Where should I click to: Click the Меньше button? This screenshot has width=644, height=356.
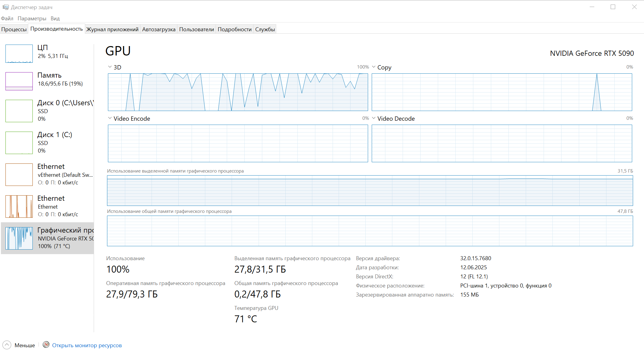point(25,345)
